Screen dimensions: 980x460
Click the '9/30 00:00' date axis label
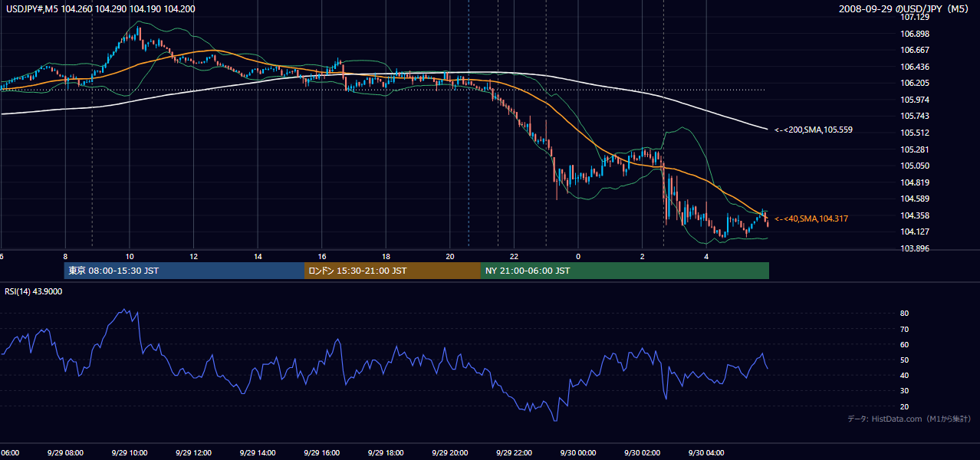pyautogui.click(x=577, y=453)
